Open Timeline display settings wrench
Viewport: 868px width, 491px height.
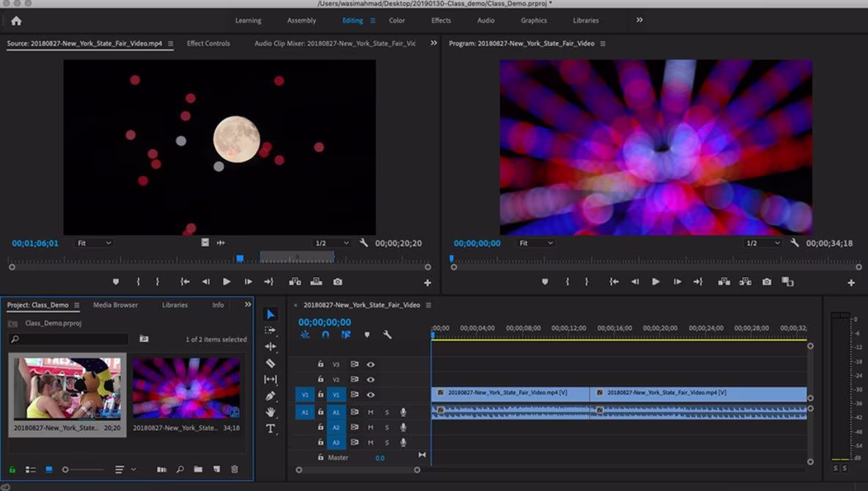(x=387, y=335)
